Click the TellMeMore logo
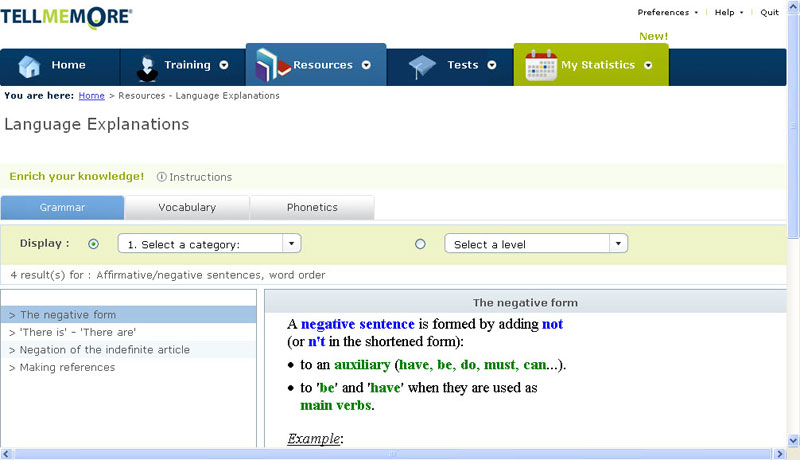Screen dimensions: 800x460 pyautogui.click(x=66, y=17)
